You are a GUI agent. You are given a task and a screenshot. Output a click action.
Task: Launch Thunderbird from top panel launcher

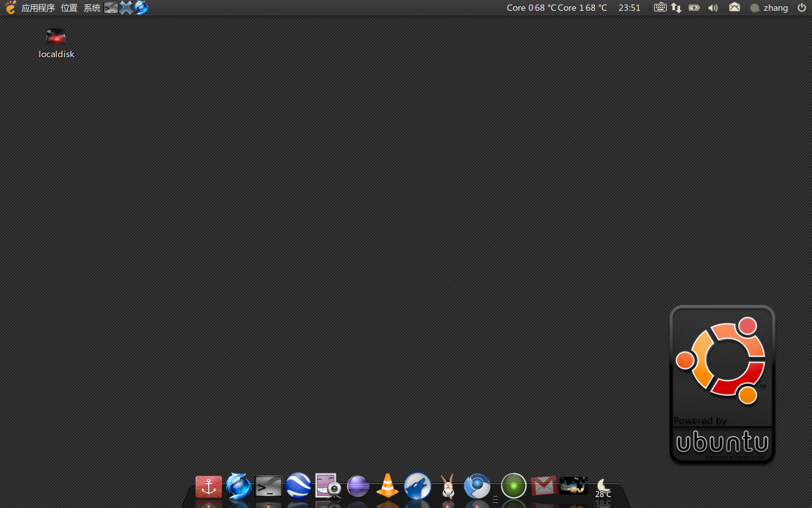pyautogui.click(x=141, y=8)
